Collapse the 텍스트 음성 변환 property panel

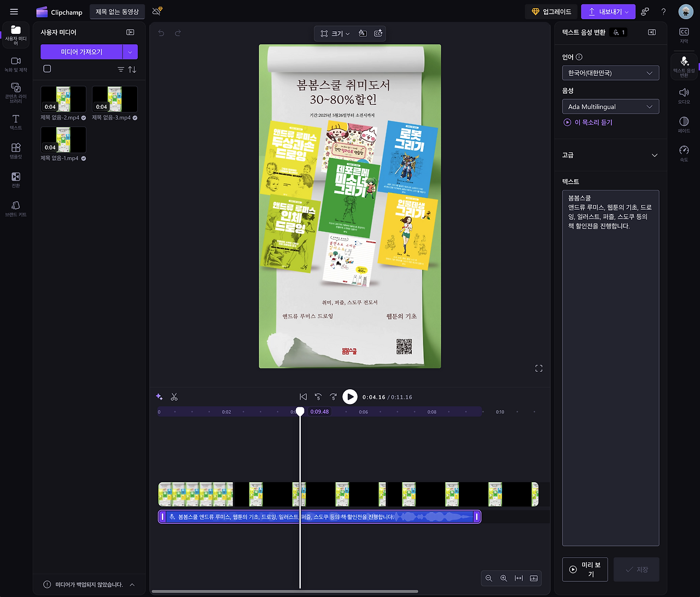(x=651, y=32)
